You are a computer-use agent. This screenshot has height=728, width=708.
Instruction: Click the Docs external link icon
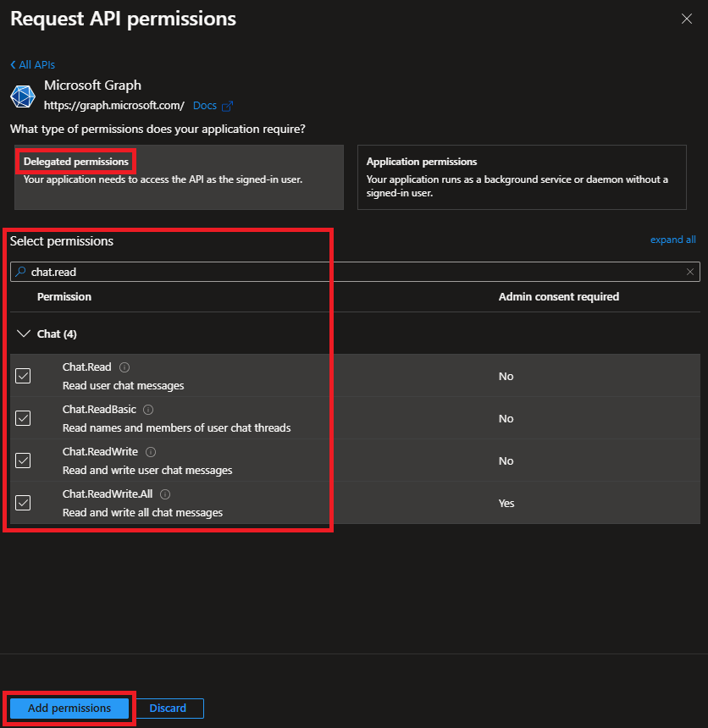(226, 106)
